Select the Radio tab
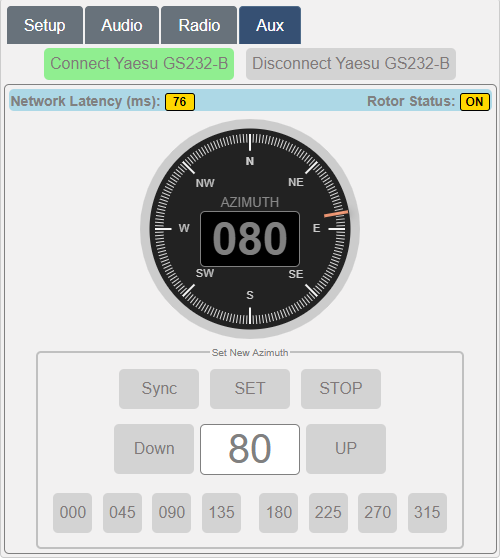 (x=199, y=25)
